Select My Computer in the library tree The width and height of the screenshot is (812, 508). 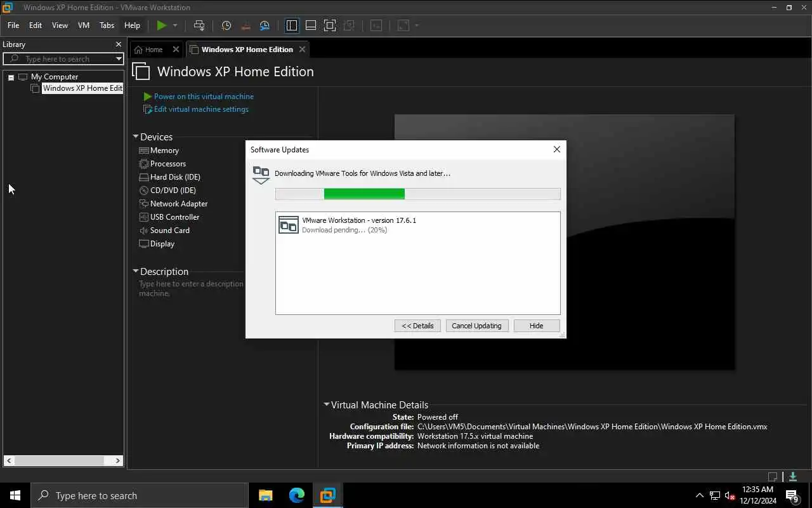point(55,77)
